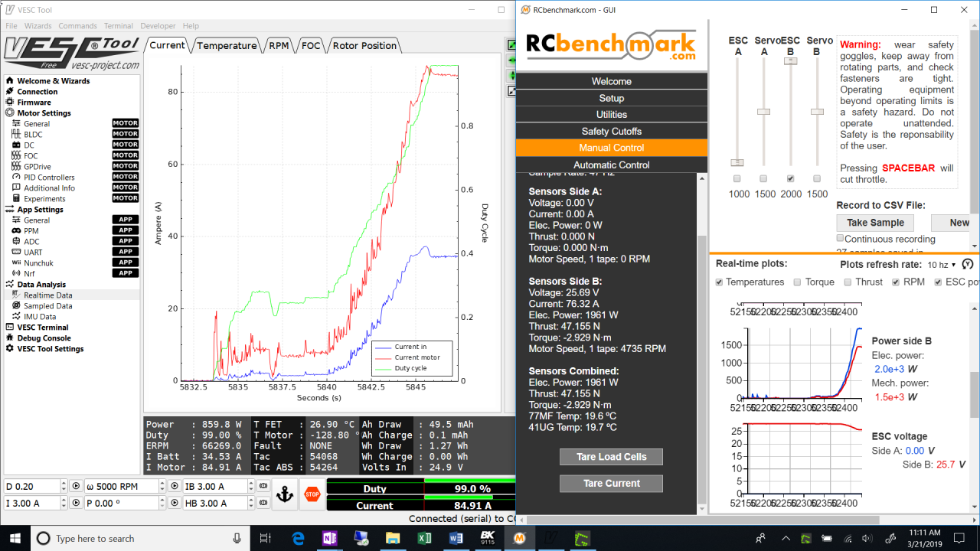The image size is (980, 551).
Task: Check the Torque plot checkbox
Action: (x=798, y=282)
